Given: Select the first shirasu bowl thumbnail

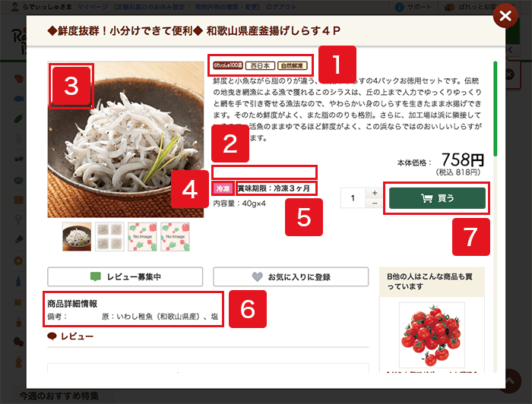Looking at the screenshot, I should (77, 237).
